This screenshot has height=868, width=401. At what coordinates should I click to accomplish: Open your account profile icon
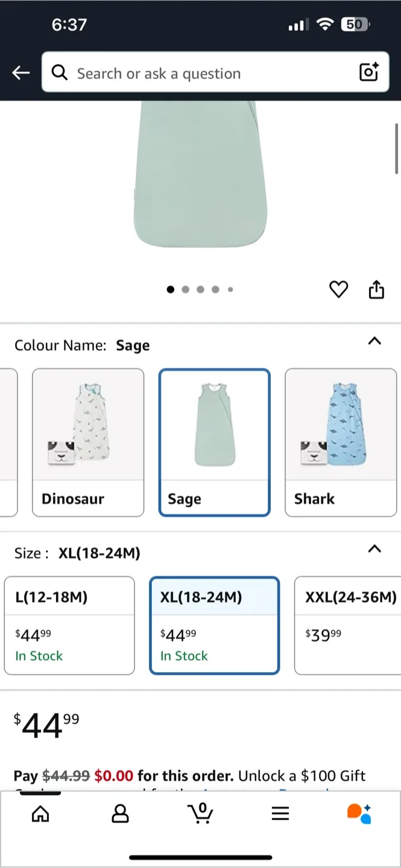120,814
